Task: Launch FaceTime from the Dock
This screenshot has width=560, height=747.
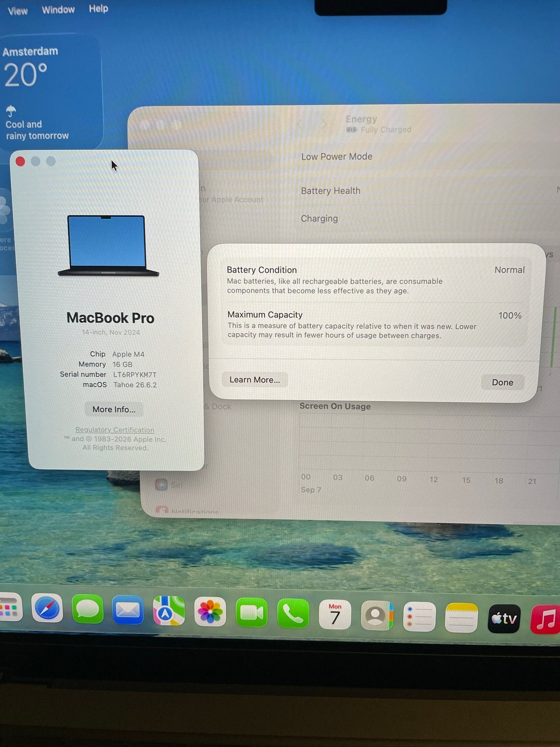Action: 252,613
